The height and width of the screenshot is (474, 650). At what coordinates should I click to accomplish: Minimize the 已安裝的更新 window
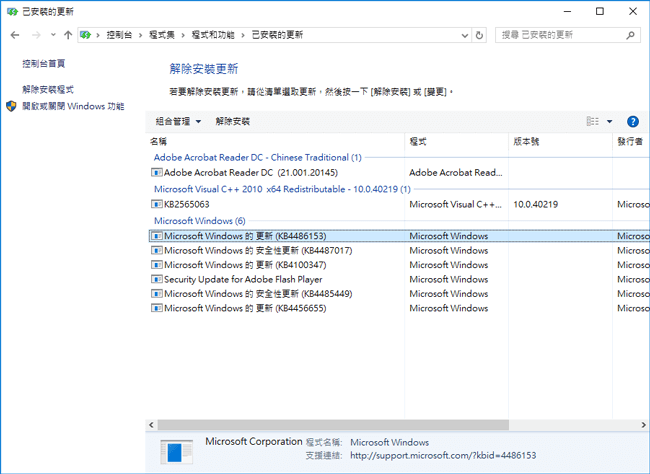click(568, 11)
